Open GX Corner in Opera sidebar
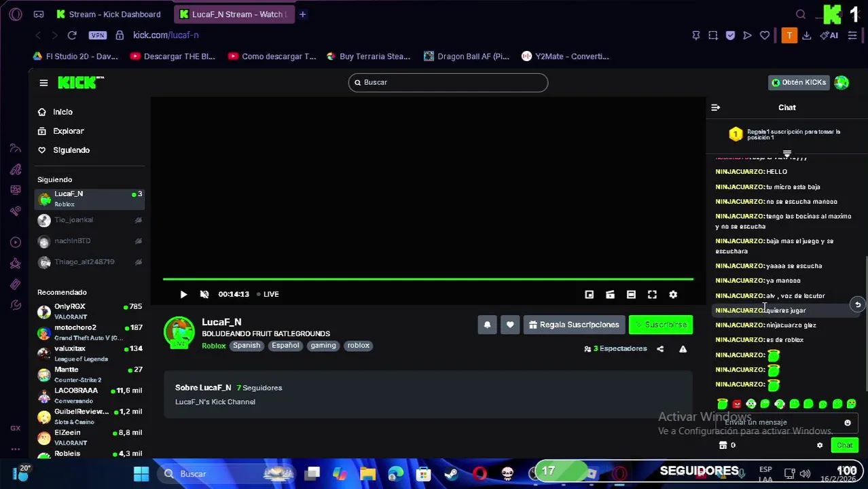 click(x=15, y=428)
